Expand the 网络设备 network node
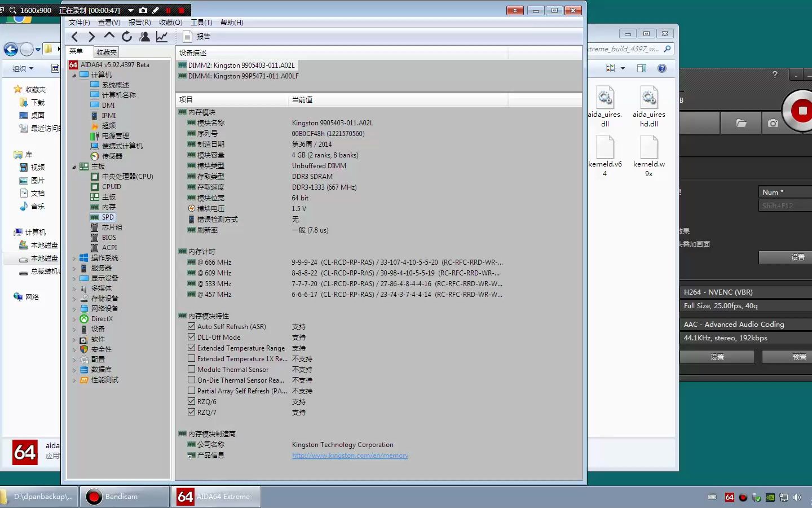Screen dimensions: 812x508 tap(74, 309)
